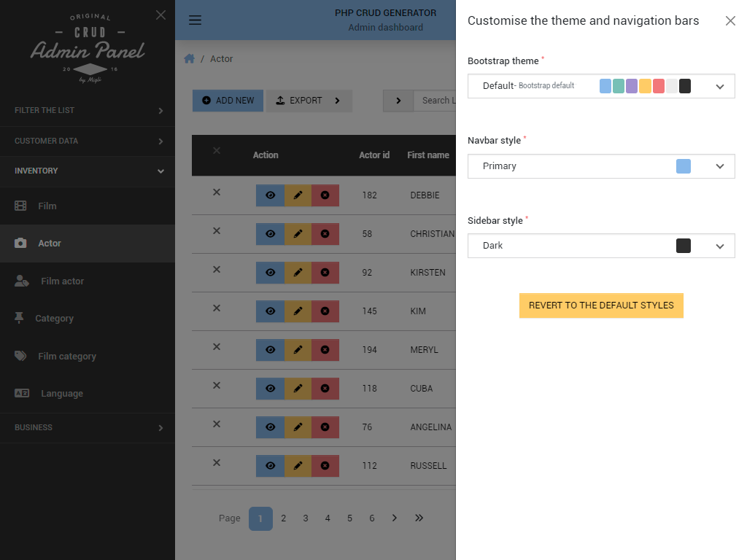Edit the CHRISTIAN actor record
The image size is (747, 560).
298,234
